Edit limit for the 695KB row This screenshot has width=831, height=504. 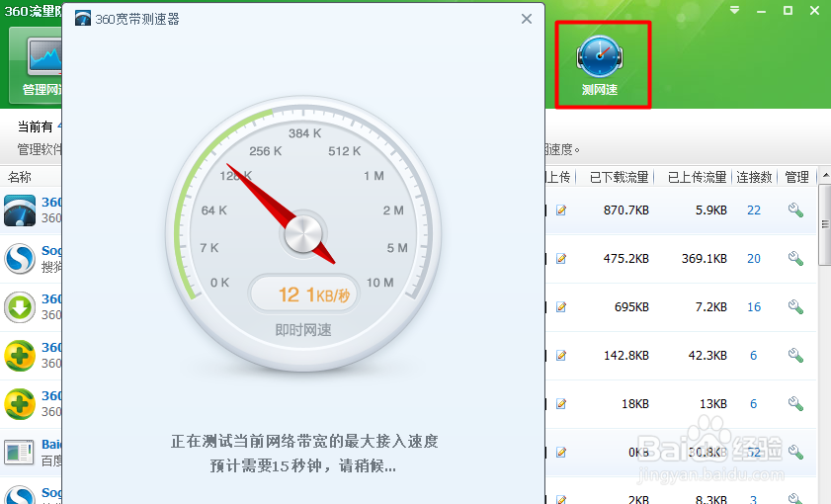561,307
